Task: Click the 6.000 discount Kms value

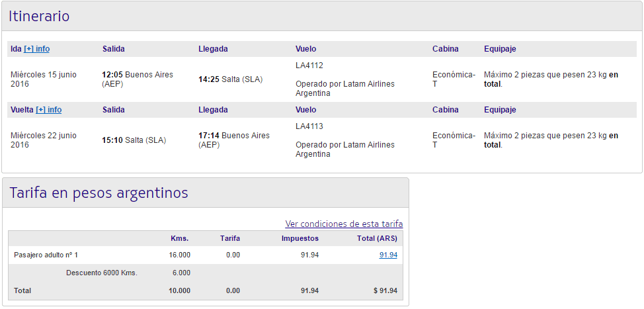Action: 181,273
